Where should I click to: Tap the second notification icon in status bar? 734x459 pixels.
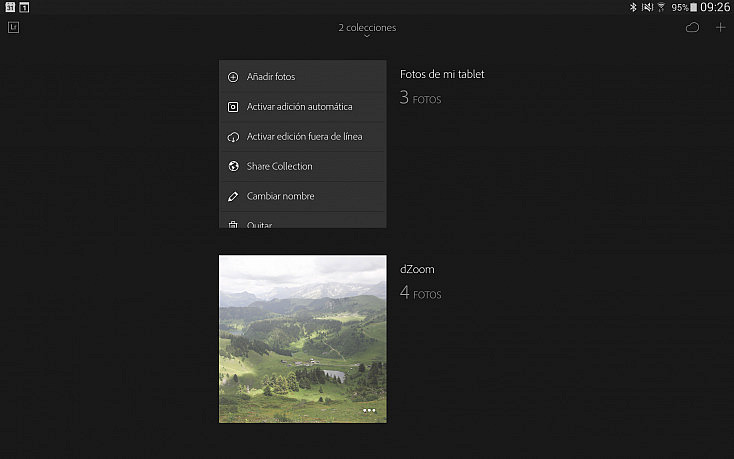pyautogui.click(x=24, y=7)
